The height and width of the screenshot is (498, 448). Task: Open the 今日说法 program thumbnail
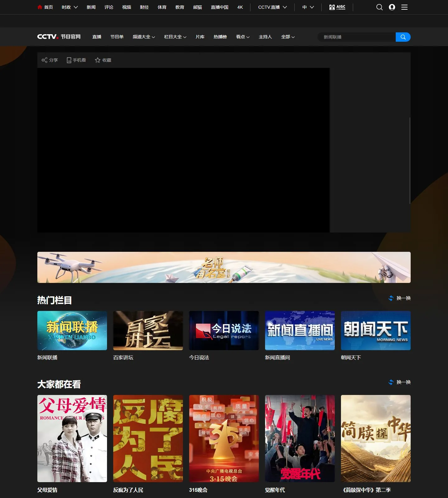coord(224,331)
